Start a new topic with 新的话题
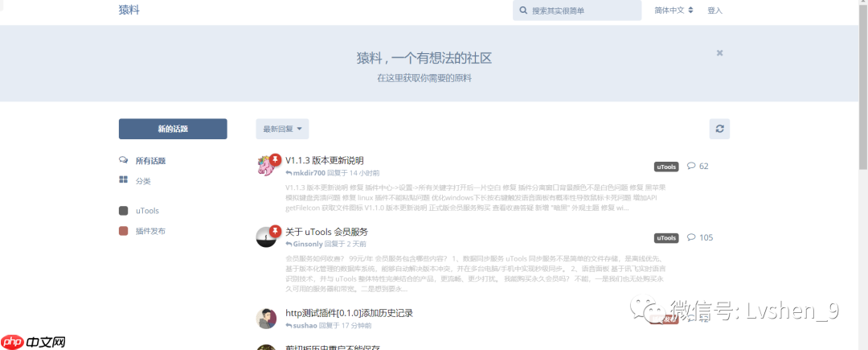 pyautogui.click(x=173, y=129)
